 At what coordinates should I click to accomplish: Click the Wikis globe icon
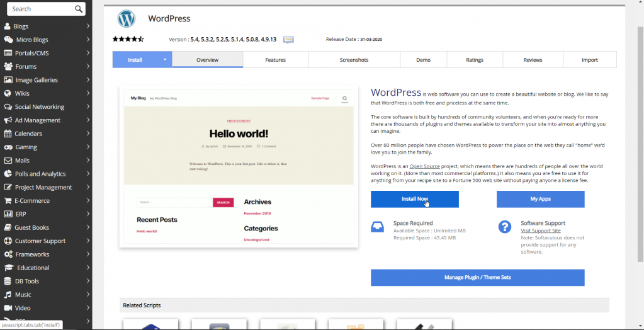[8, 93]
